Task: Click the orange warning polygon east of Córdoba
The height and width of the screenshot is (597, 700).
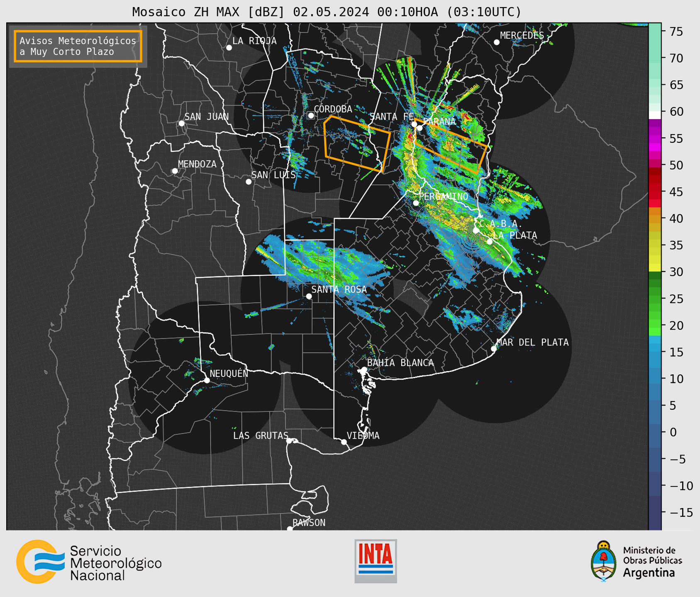Action: coord(357,144)
